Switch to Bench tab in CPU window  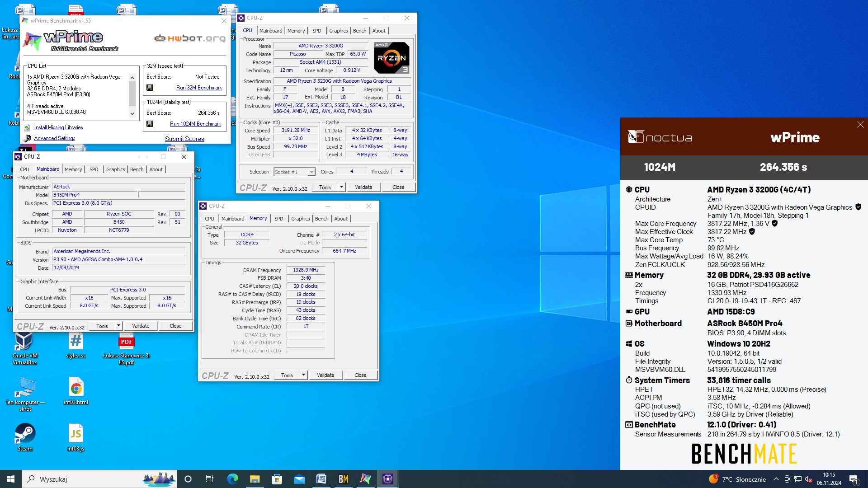click(360, 31)
